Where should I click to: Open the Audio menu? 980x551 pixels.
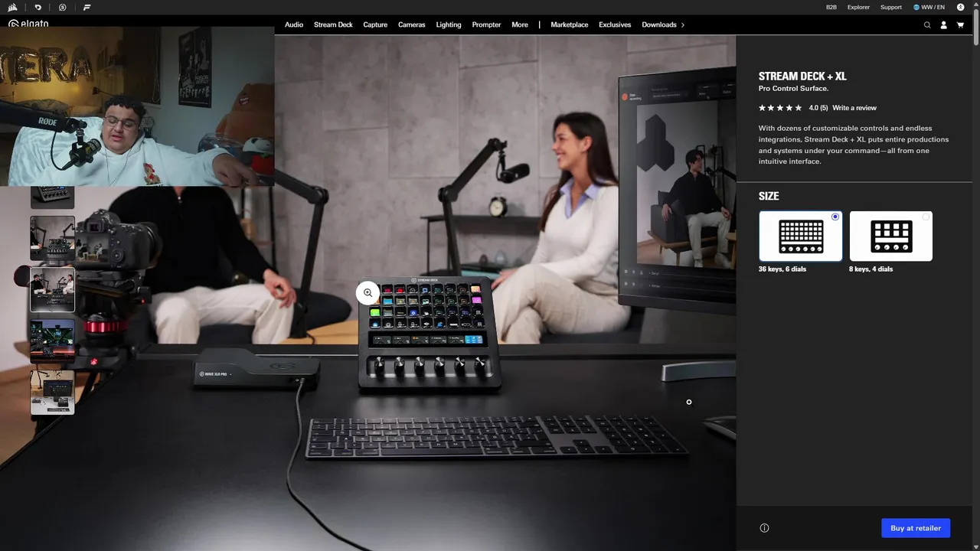[294, 24]
